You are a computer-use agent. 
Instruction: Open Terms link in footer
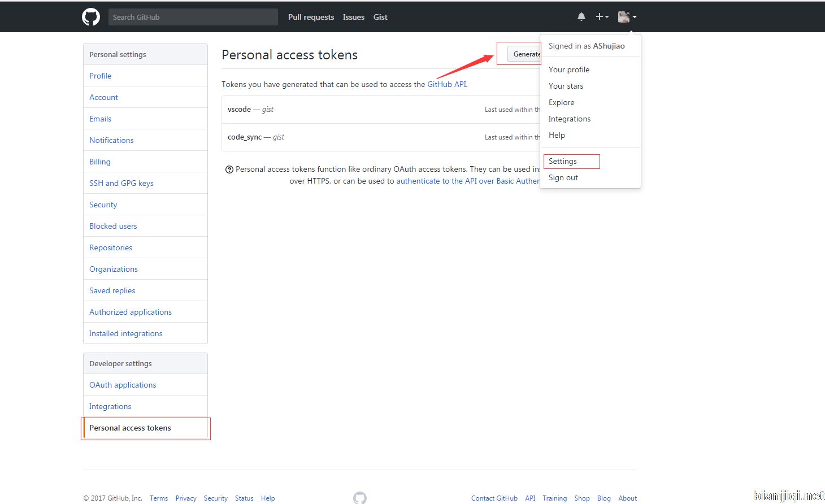coord(159,498)
